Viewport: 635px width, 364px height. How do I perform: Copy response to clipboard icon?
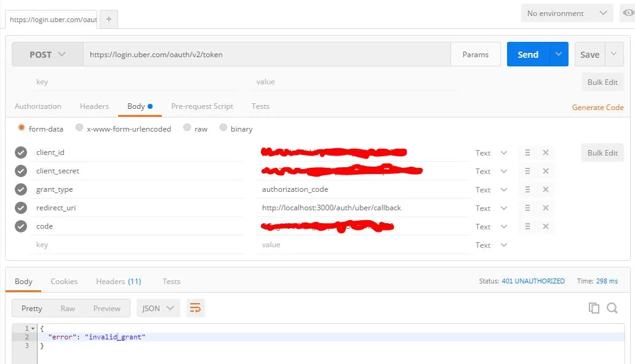(x=594, y=308)
